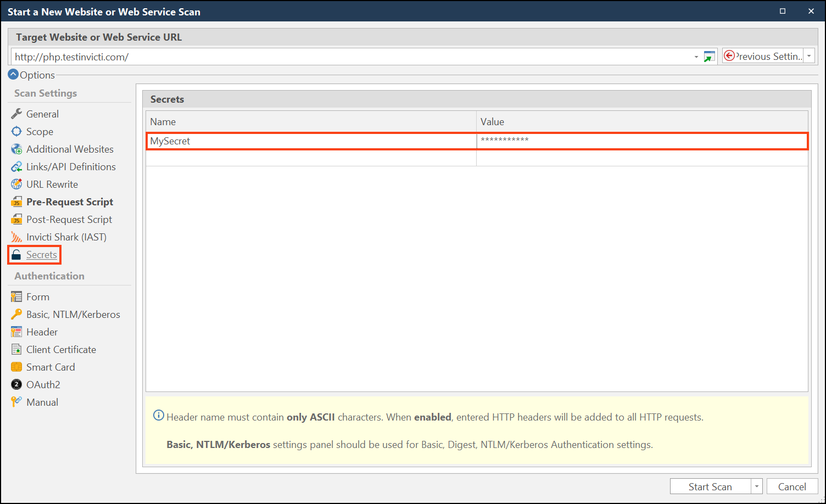
Task: Click the Secrets padlock icon
Action: (x=16, y=255)
